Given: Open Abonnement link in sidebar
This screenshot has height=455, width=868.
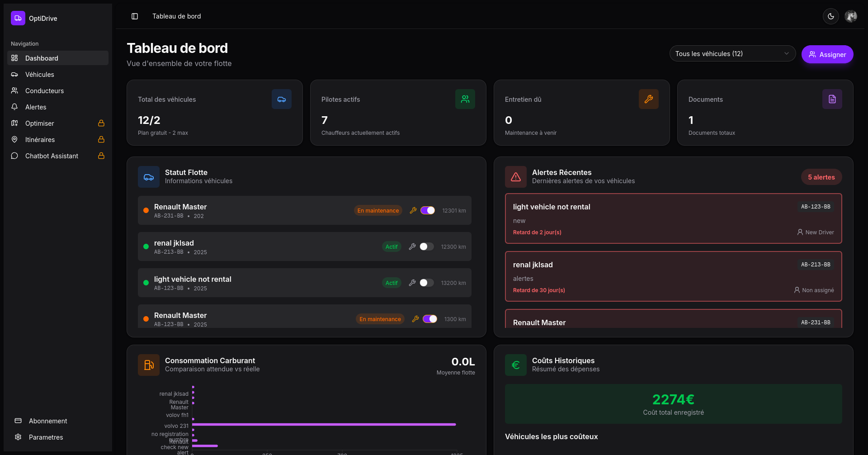Looking at the screenshot, I should click(48, 421).
